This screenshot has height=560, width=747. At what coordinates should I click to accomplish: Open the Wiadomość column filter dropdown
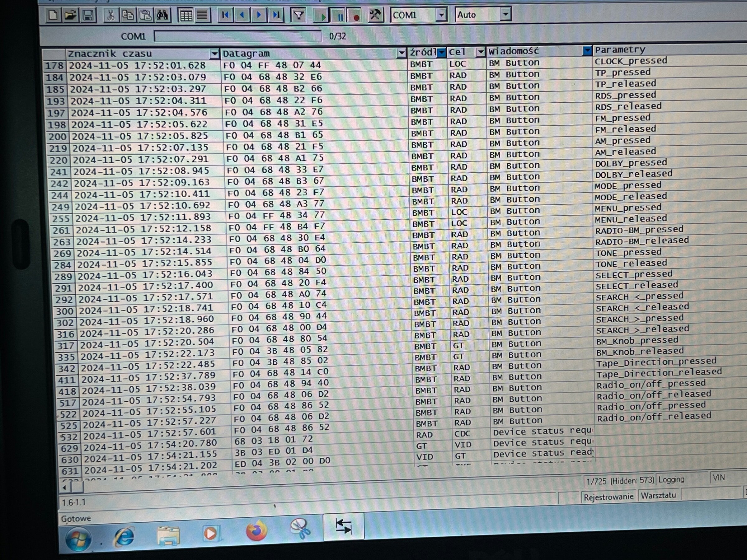[x=587, y=51]
